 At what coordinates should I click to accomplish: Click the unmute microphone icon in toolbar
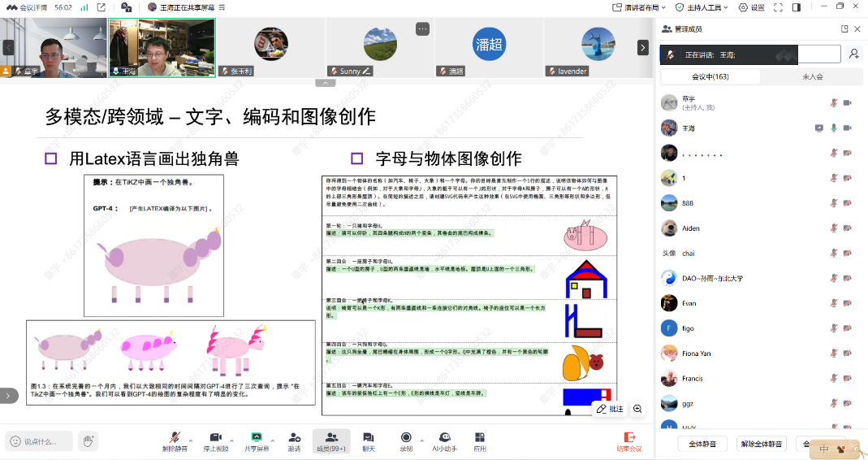click(175, 438)
